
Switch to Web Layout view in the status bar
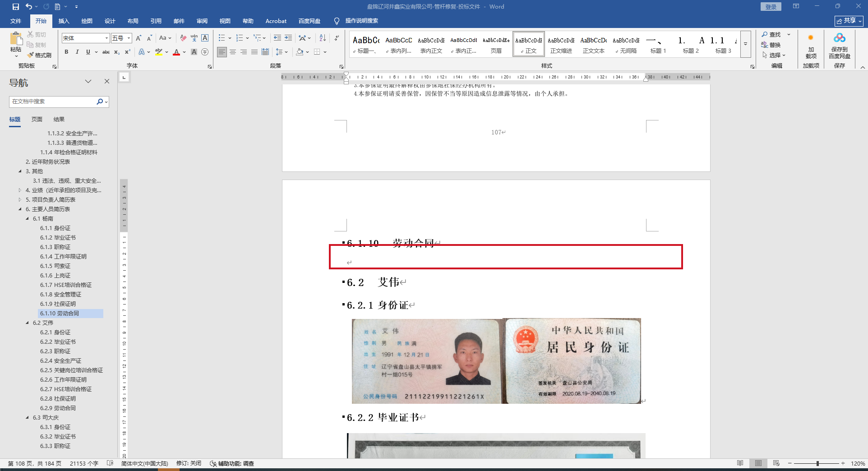tap(776, 463)
